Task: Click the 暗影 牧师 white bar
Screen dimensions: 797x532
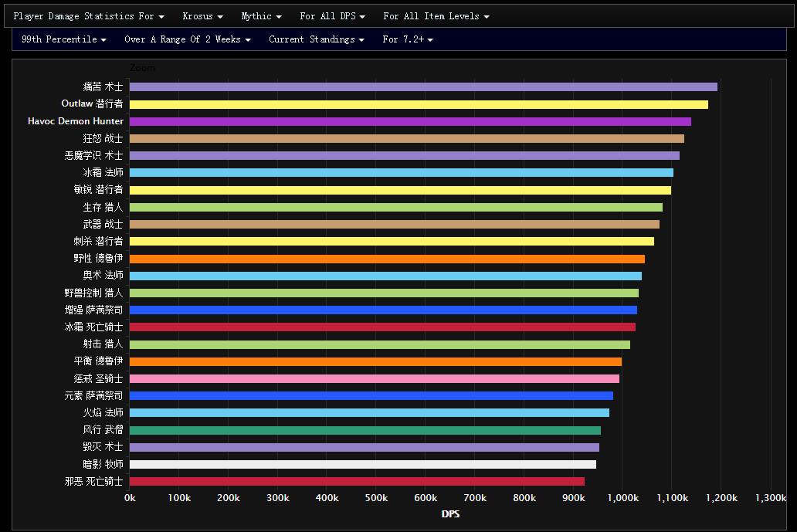Action: pos(363,464)
